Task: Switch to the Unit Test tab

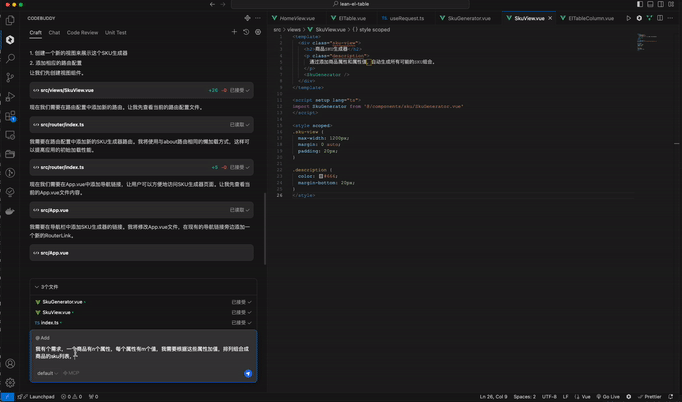Action: pos(116,33)
